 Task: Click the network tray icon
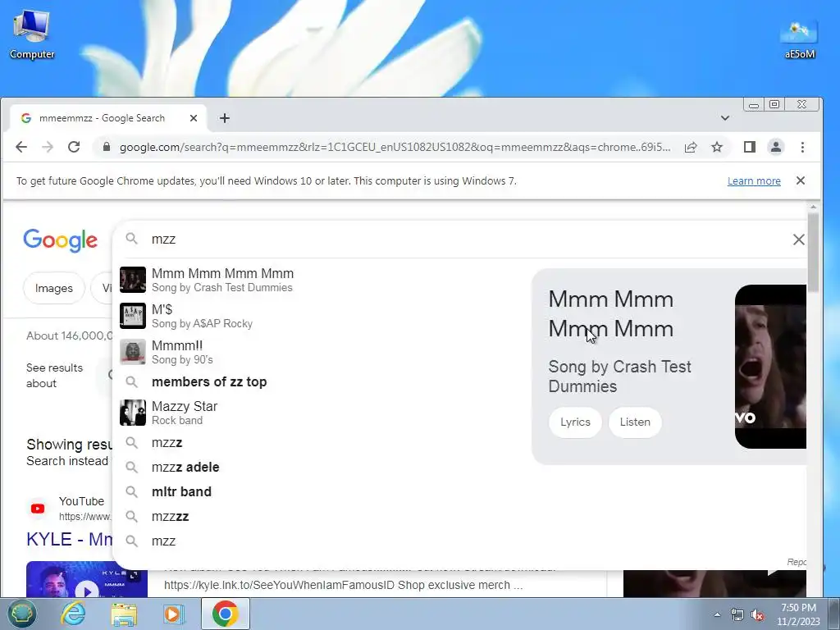(737, 615)
